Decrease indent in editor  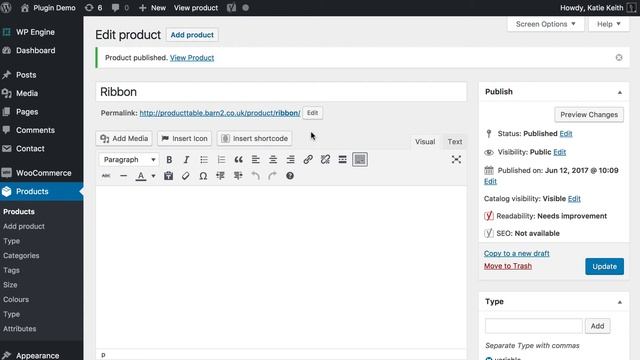coord(220,176)
